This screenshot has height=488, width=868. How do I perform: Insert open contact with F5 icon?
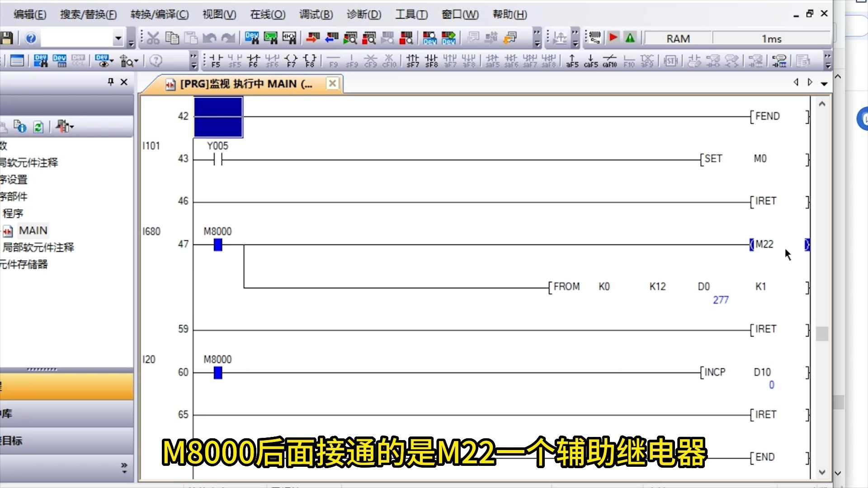216,61
